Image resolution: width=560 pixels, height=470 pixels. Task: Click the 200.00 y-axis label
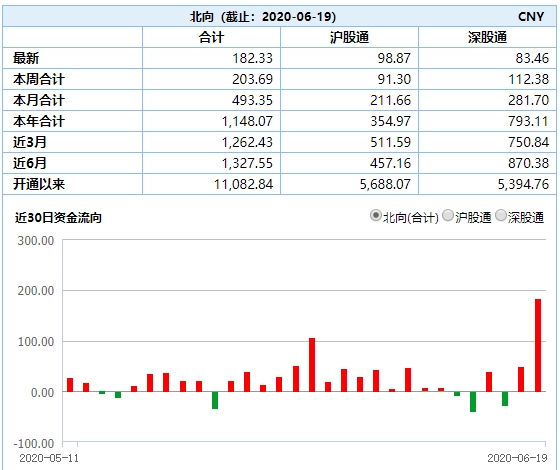36,291
